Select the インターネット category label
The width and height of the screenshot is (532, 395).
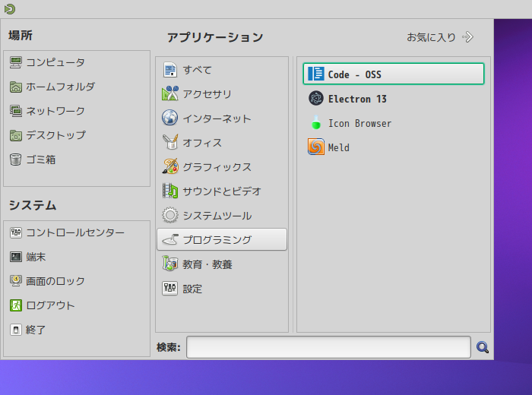(217, 118)
